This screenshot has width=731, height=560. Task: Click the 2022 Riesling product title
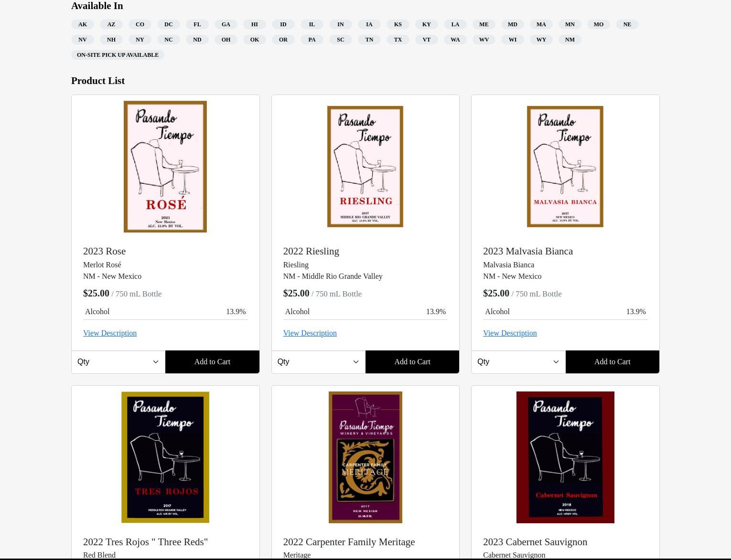[311, 251]
